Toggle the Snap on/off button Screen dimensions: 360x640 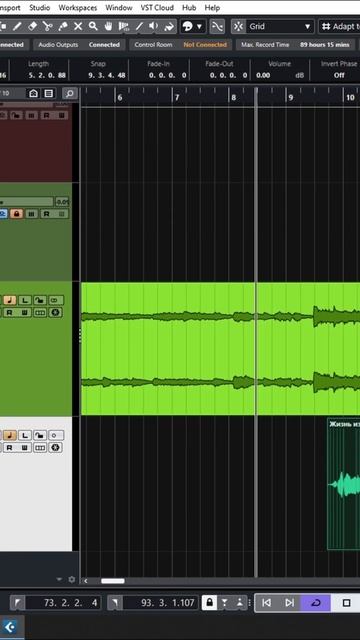coord(238,27)
